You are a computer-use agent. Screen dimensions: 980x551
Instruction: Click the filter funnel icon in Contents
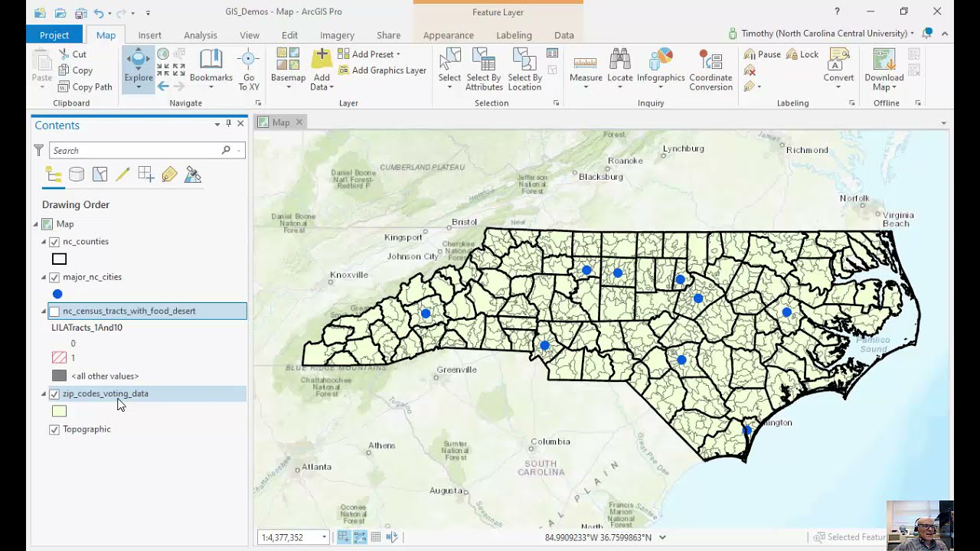38,151
